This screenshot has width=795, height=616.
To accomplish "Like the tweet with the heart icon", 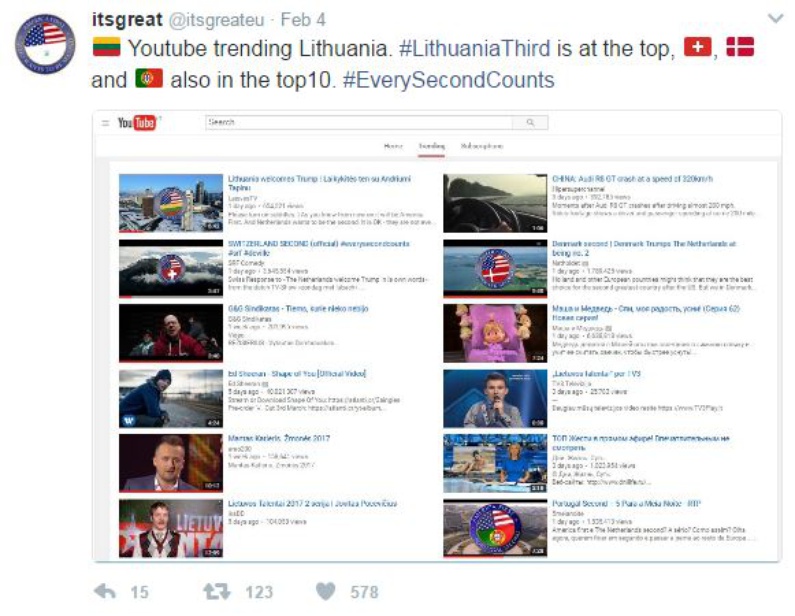I will [326, 591].
